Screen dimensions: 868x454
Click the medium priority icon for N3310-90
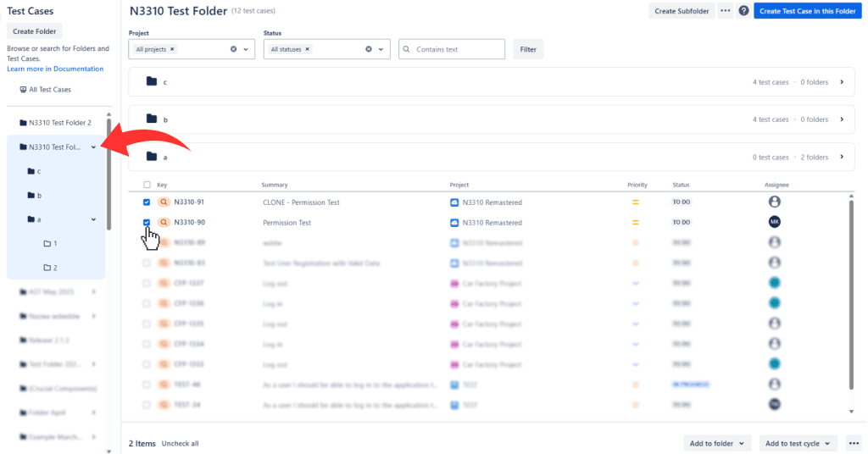click(636, 222)
